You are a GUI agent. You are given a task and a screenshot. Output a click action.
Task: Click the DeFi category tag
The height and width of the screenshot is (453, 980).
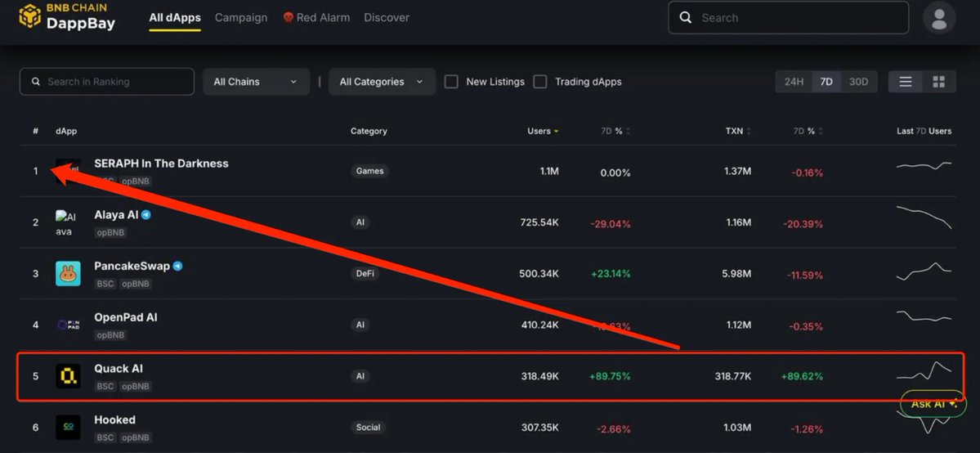click(x=365, y=273)
